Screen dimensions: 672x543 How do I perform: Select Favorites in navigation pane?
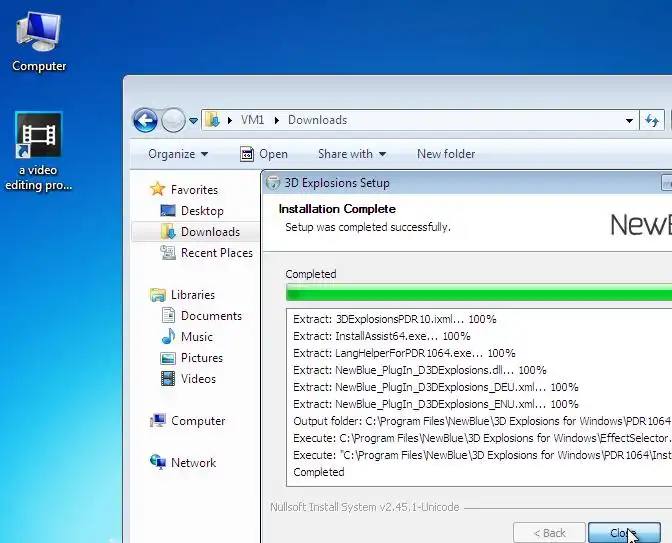(x=194, y=189)
